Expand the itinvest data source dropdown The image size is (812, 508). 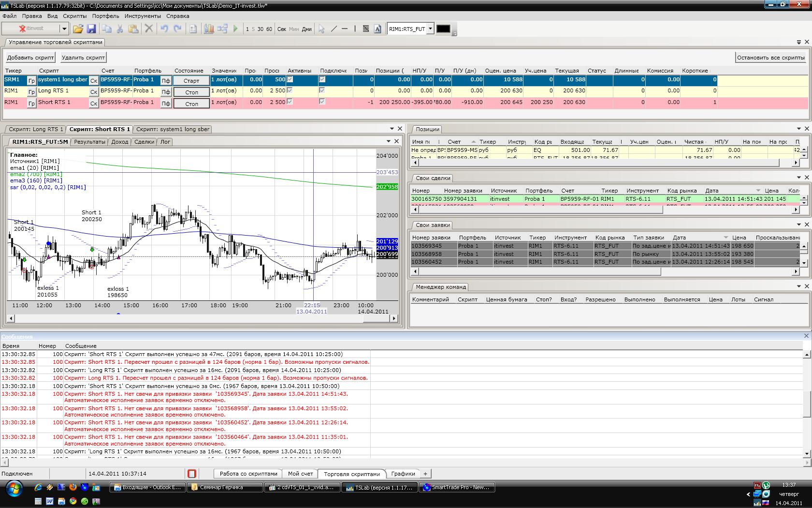(64, 29)
